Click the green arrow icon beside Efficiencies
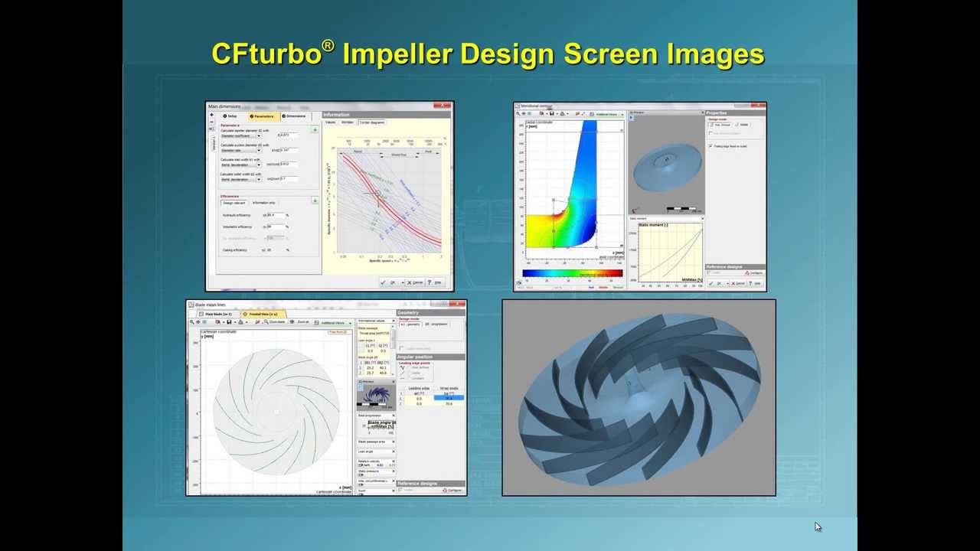Screen dimensions: 980x551 [x=315, y=201]
